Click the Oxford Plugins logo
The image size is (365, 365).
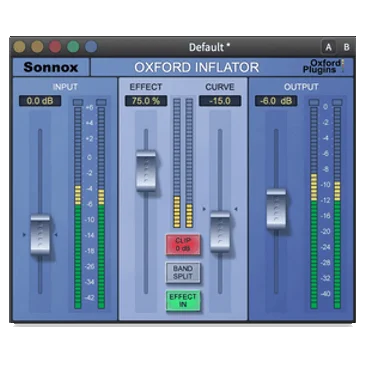[323, 66]
